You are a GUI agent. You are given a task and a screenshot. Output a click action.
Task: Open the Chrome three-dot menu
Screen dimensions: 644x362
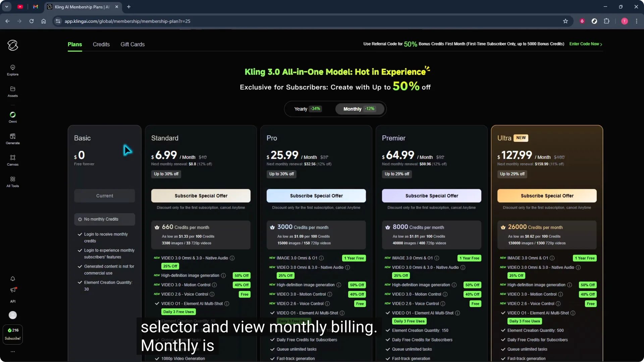point(637,21)
